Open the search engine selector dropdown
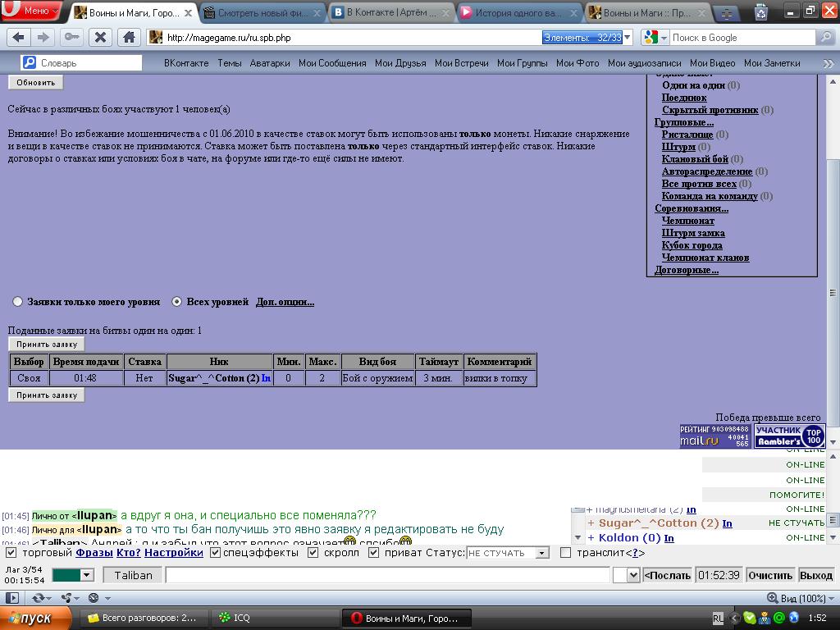The image size is (840, 630). click(664, 38)
